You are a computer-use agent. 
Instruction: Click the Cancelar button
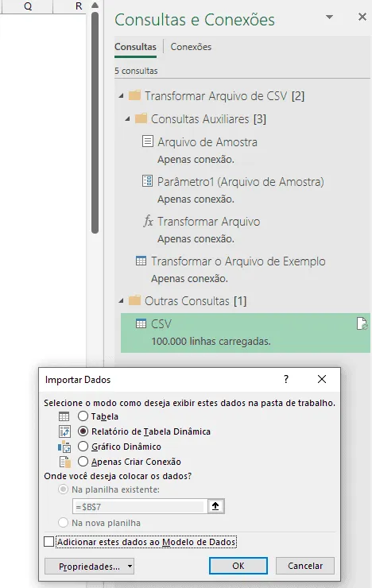pos(305,566)
